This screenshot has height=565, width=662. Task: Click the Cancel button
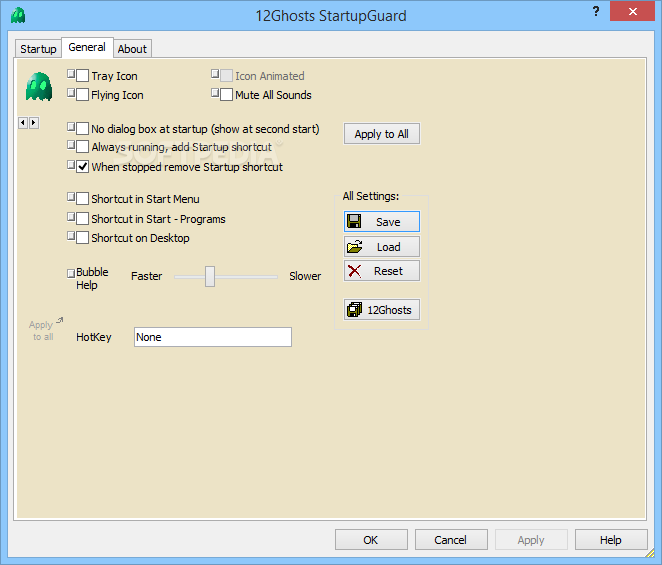(x=451, y=540)
